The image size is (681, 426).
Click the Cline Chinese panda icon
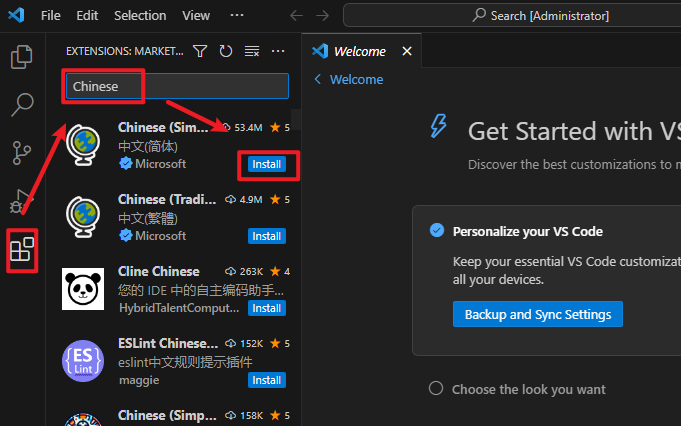(83, 289)
